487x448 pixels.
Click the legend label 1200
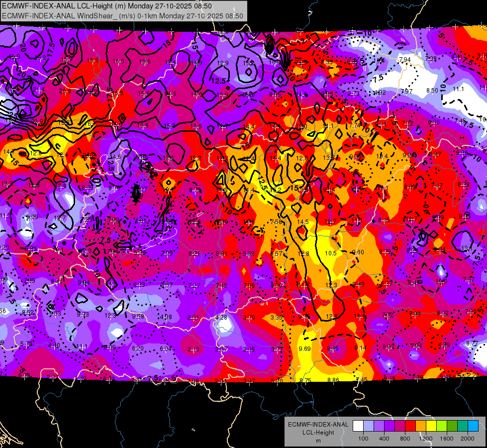425,439
